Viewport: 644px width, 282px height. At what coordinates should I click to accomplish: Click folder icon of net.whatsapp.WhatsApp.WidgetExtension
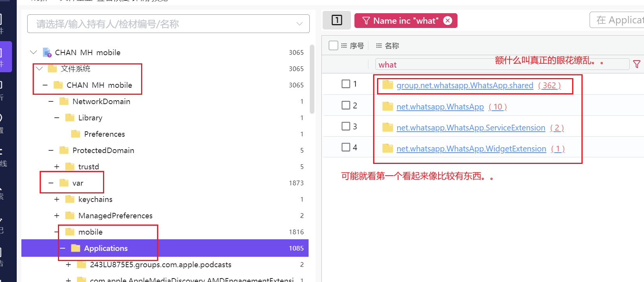tap(387, 148)
